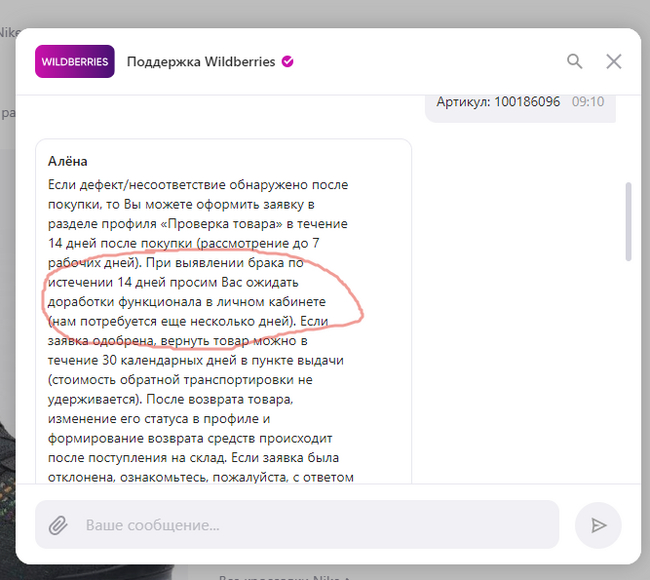Screen dimensions: 650x580
Task: Click the first line starting «Если дефект/несоответствие»
Action: 198,185
